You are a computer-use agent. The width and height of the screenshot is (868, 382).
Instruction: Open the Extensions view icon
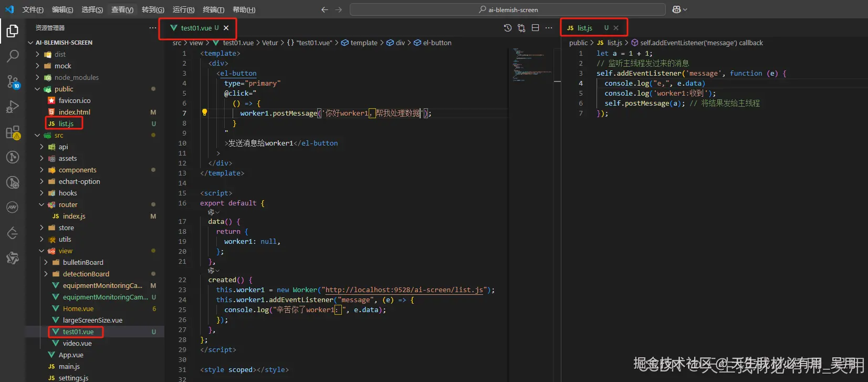13,132
